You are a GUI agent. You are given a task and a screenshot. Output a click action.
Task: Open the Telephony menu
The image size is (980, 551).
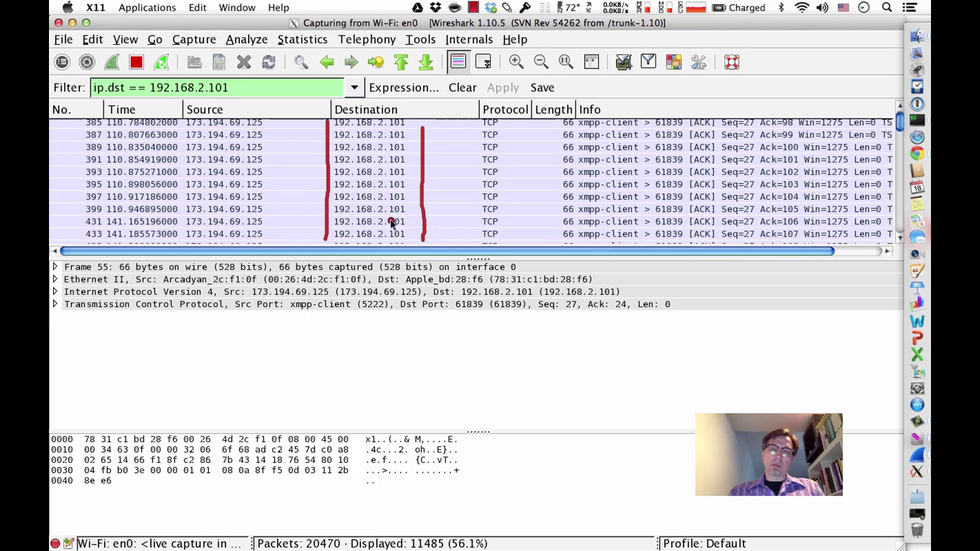pos(366,39)
